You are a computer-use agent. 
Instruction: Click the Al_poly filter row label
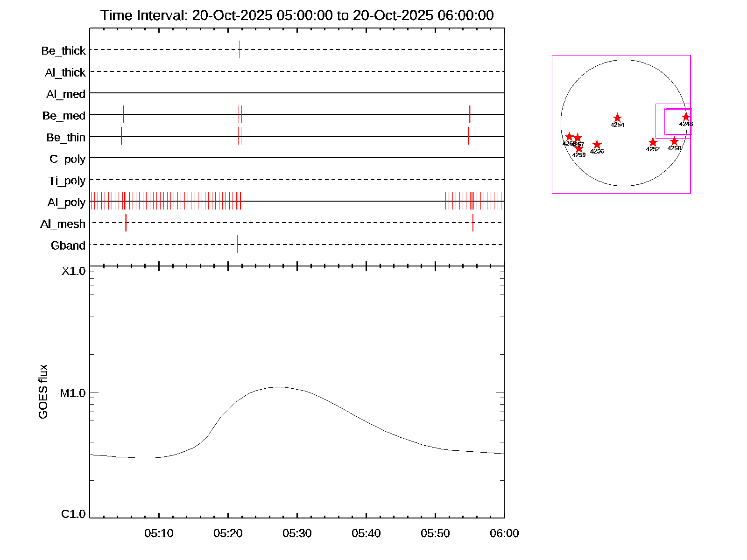[x=66, y=203]
